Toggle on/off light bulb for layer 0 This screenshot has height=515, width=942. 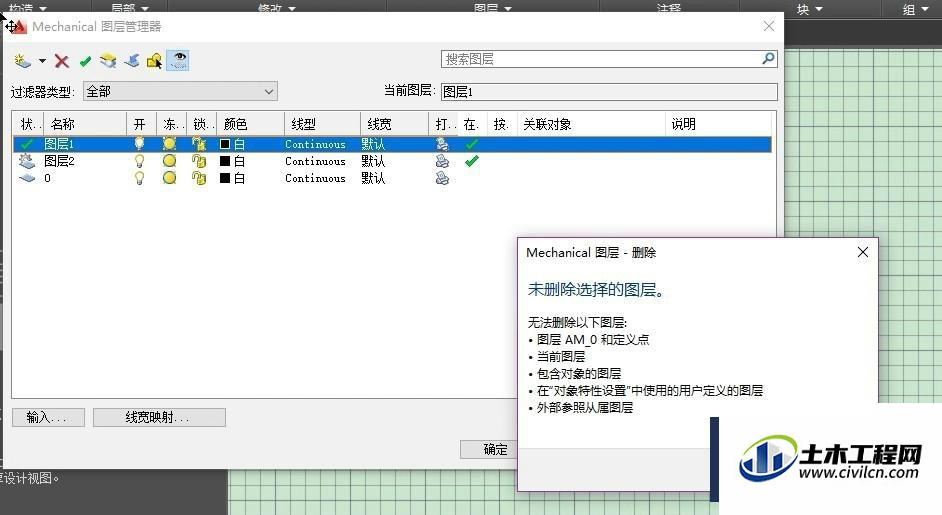pyautogui.click(x=139, y=178)
